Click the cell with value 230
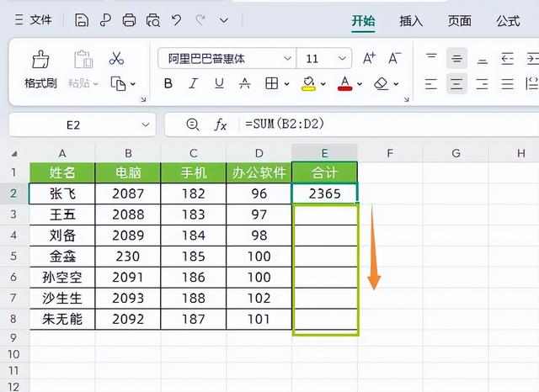Screen dimensions: 539x392 coord(128,256)
